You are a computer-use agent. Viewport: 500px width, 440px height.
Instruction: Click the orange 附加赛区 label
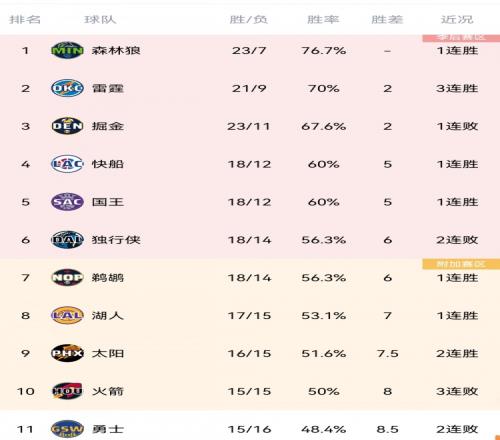coord(461,264)
